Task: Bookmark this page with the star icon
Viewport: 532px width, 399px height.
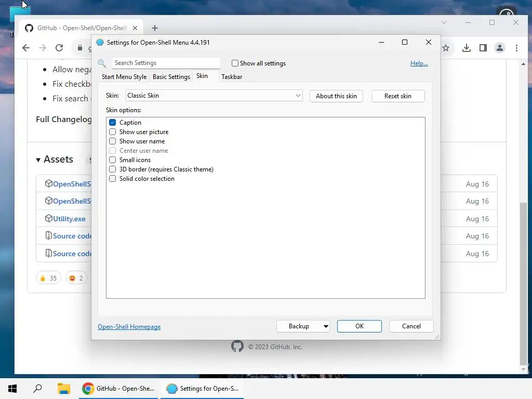Action: (446, 48)
